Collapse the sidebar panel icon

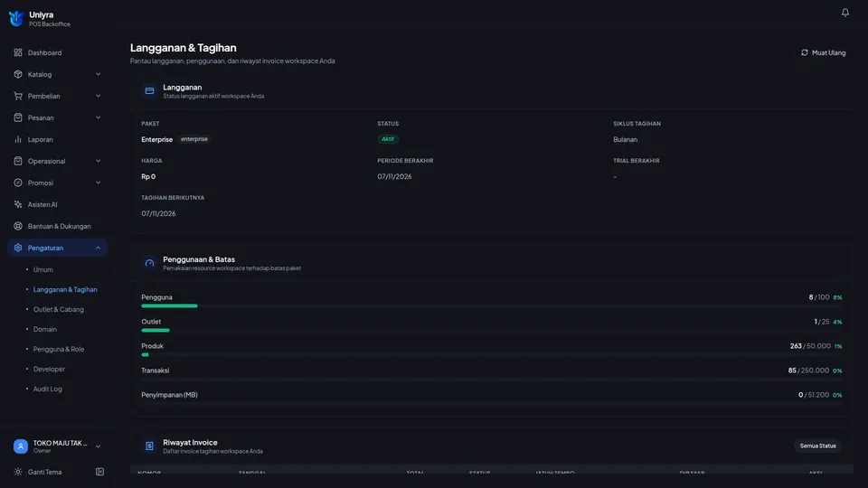(x=99, y=472)
